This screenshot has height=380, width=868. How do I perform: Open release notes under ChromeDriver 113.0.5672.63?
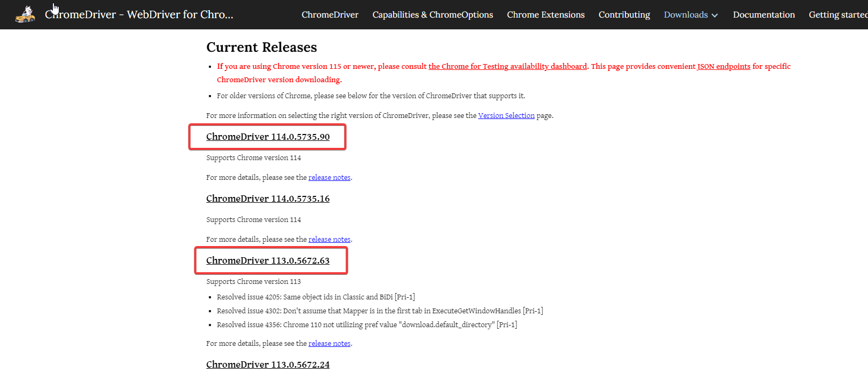pos(330,343)
